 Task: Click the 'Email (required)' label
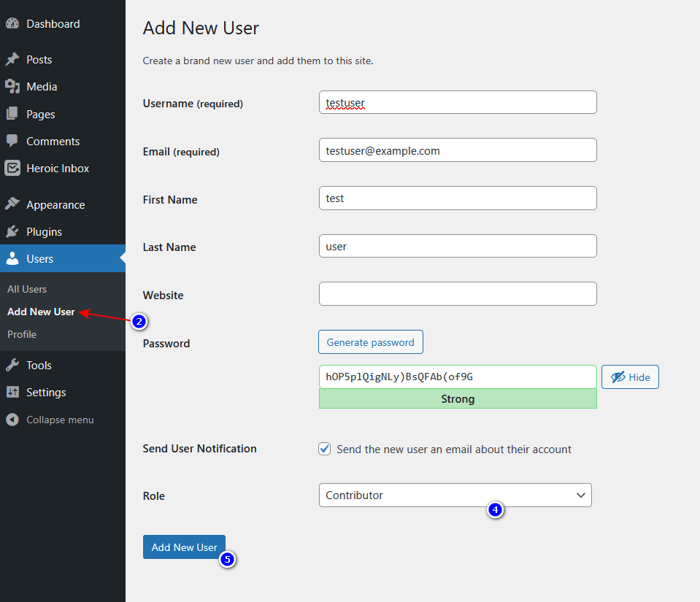[x=181, y=152]
